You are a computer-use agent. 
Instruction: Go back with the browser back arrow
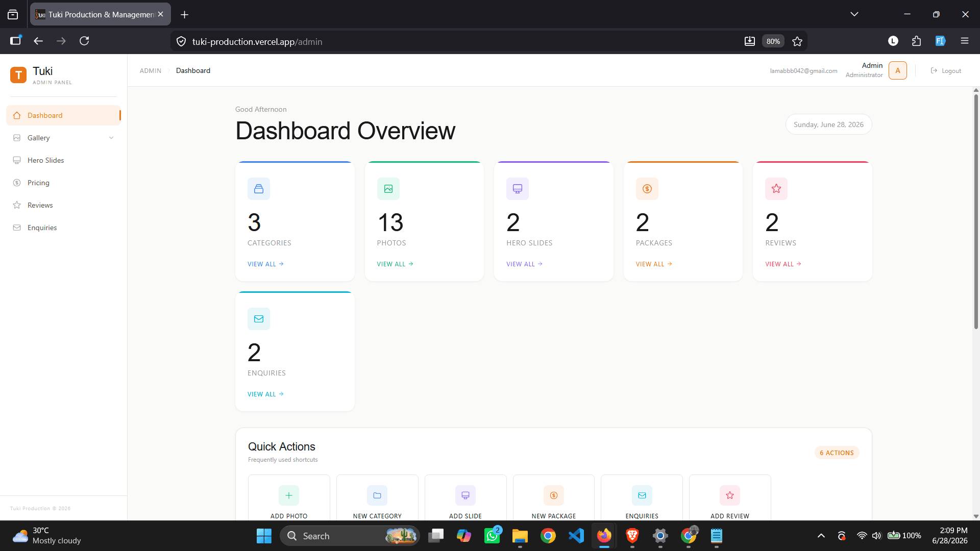coord(38,41)
